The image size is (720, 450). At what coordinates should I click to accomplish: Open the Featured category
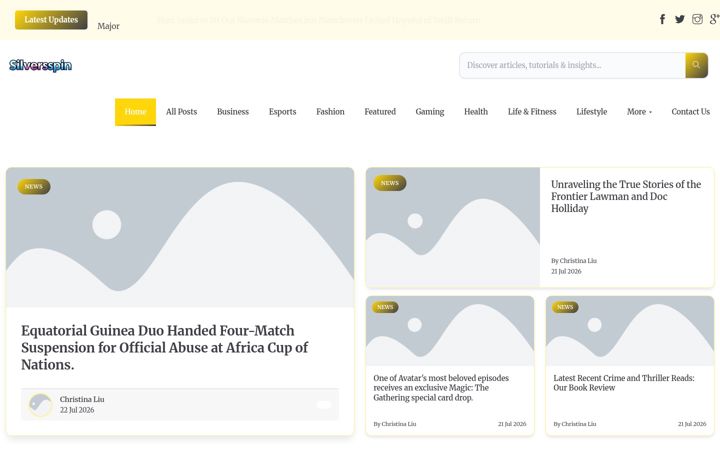tap(380, 112)
